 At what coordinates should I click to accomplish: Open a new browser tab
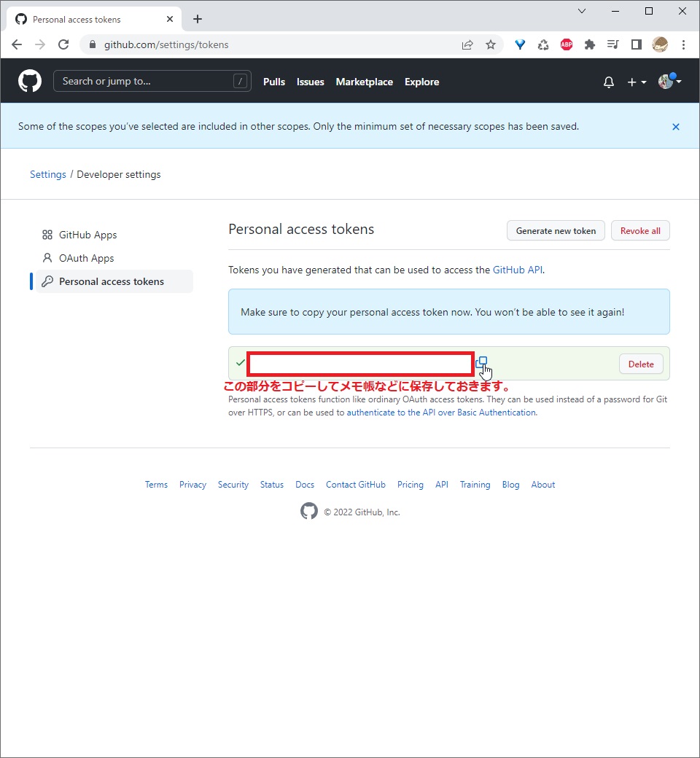pyautogui.click(x=198, y=20)
